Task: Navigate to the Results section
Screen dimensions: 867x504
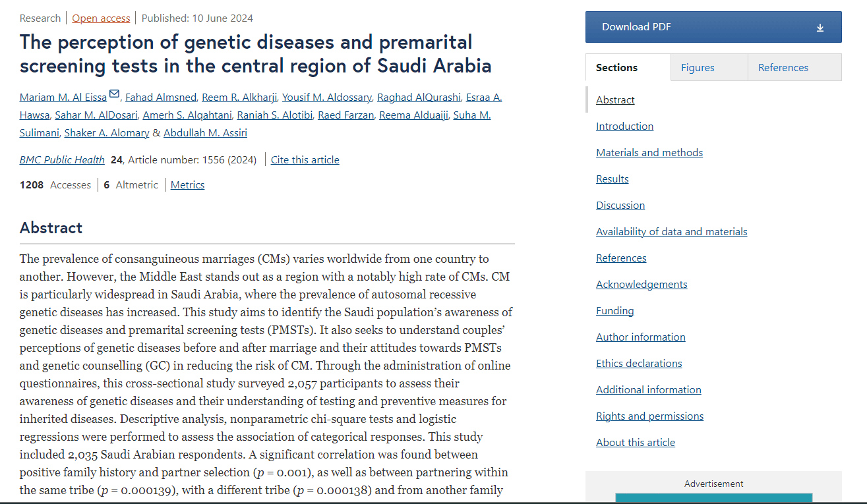Action: point(612,179)
